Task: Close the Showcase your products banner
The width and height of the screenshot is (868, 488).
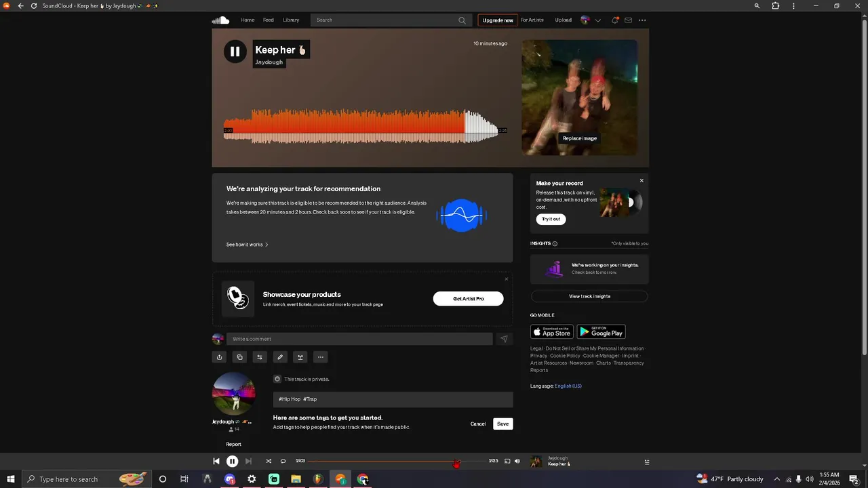Action: click(506, 279)
